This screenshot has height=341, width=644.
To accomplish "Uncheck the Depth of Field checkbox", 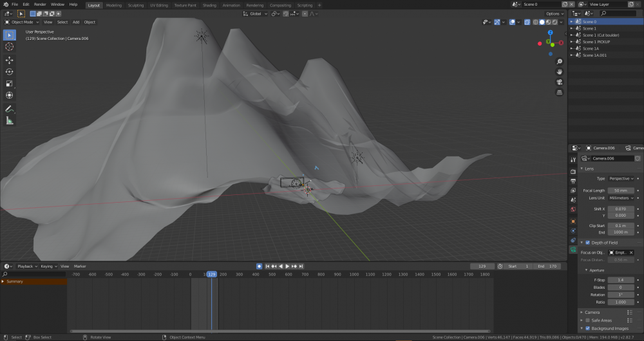I will point(587,243).
